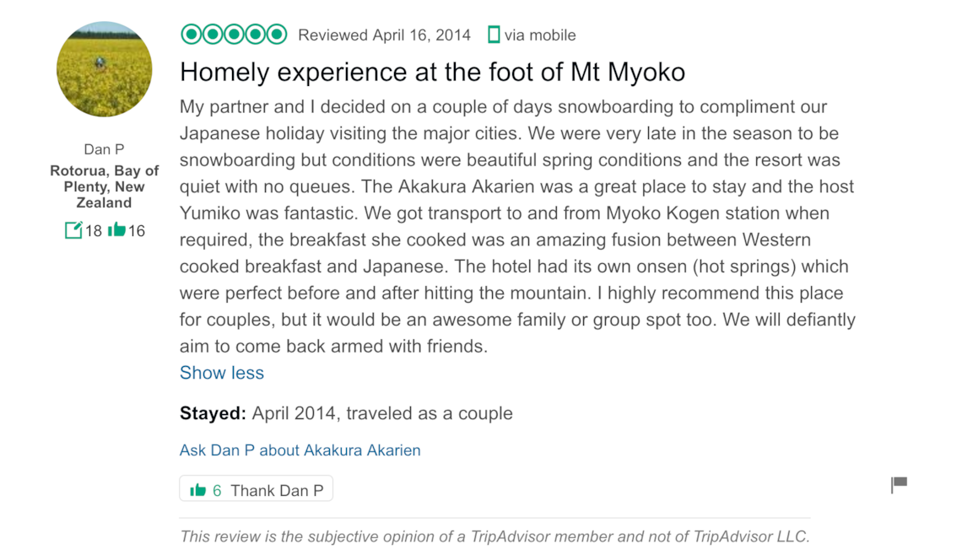962x560 pixels.
Task: Click the mobile phone icon
Action: tap(494, 35)
